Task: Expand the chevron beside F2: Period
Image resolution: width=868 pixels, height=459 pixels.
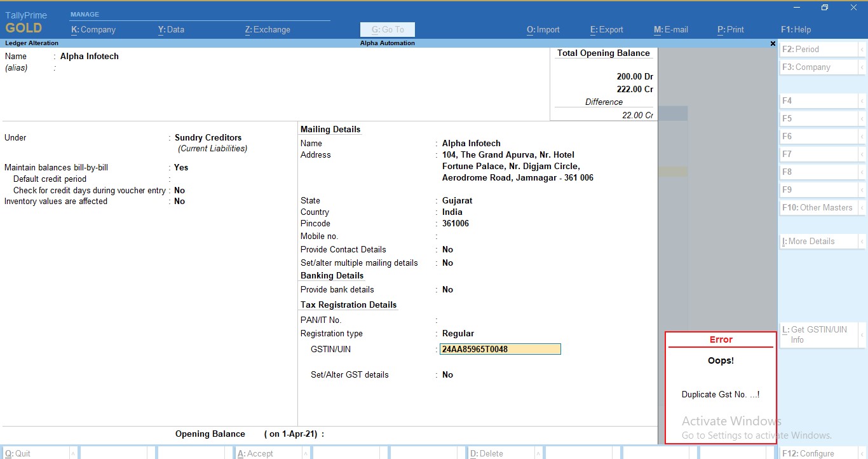Action: pyautogui.click(x=864, y=49)
